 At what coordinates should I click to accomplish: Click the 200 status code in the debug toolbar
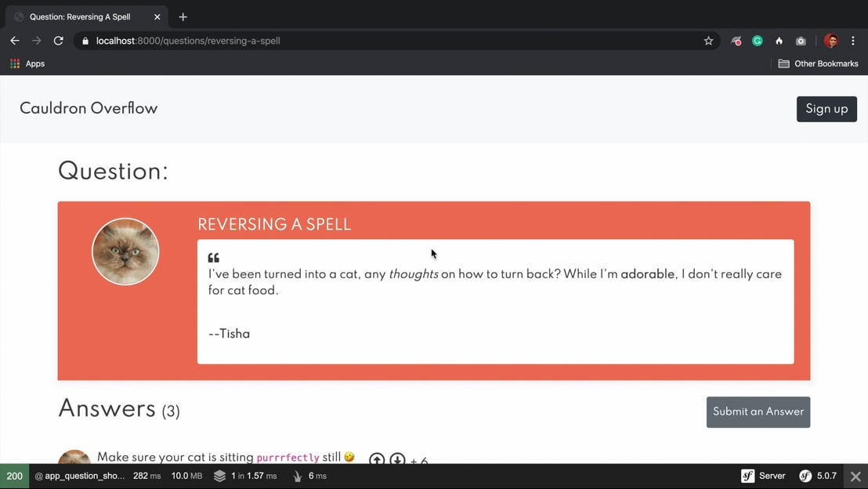pyautogui.click(x=14, y=476)
